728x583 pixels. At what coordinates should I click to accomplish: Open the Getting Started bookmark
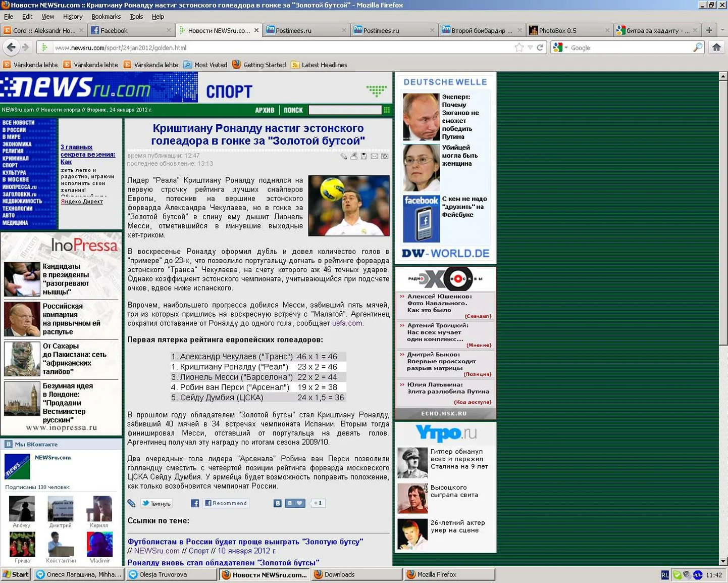click(x=259, y=65)
